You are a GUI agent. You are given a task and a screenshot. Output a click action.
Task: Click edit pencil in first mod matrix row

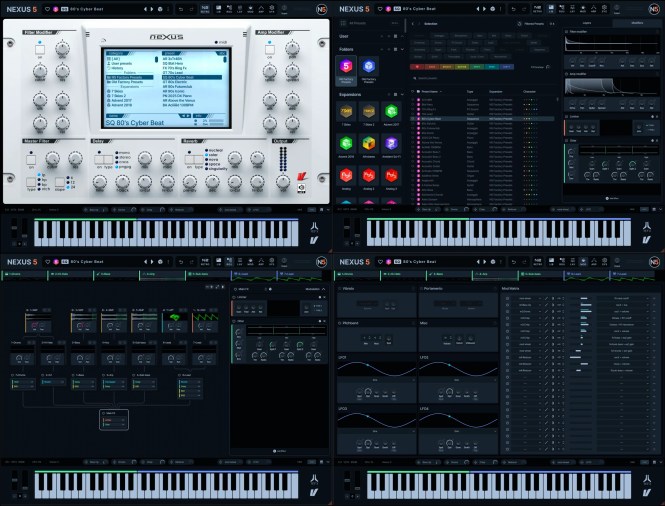point(546,299)
